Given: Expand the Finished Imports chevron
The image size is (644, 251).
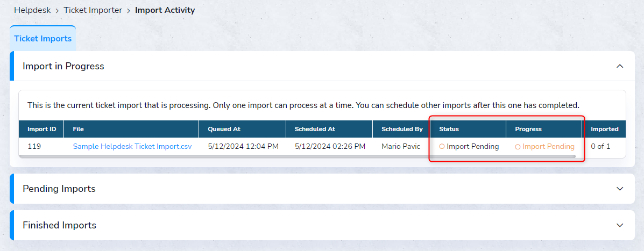Looking at the screenshot, I should click(x=620, y=225).
